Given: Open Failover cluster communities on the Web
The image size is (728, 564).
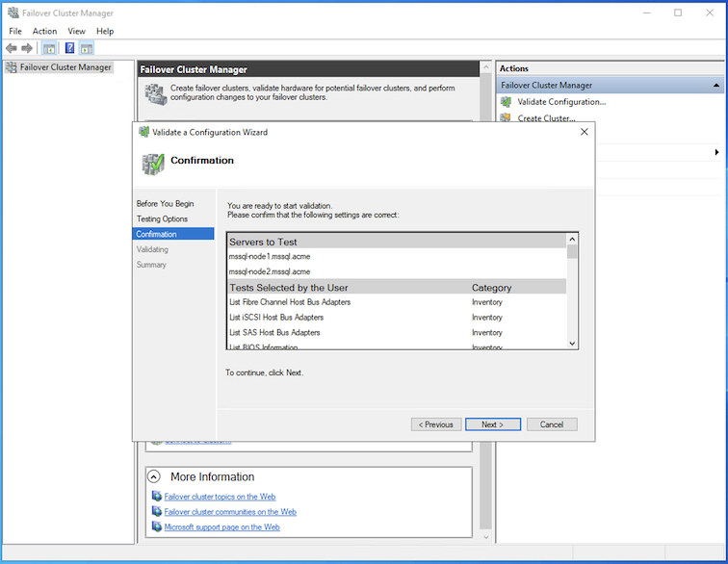Looking at the screenshot, I should tap(230, 512).
